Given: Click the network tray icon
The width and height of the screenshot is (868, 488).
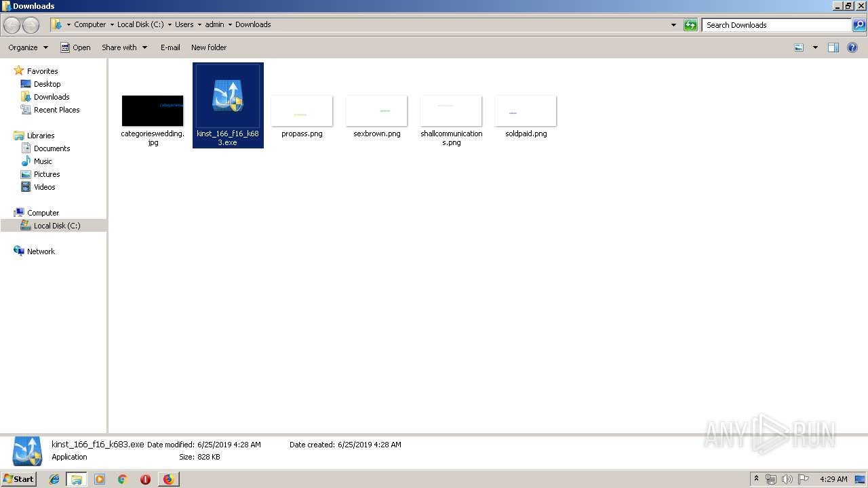Looking at the screenshot, I should point(771,479).
